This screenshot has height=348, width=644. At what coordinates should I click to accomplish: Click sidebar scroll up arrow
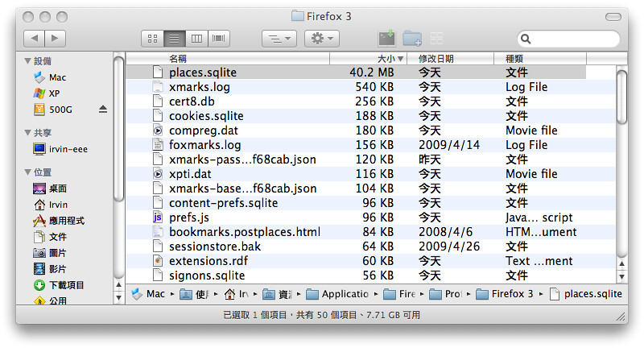[118, 284]
